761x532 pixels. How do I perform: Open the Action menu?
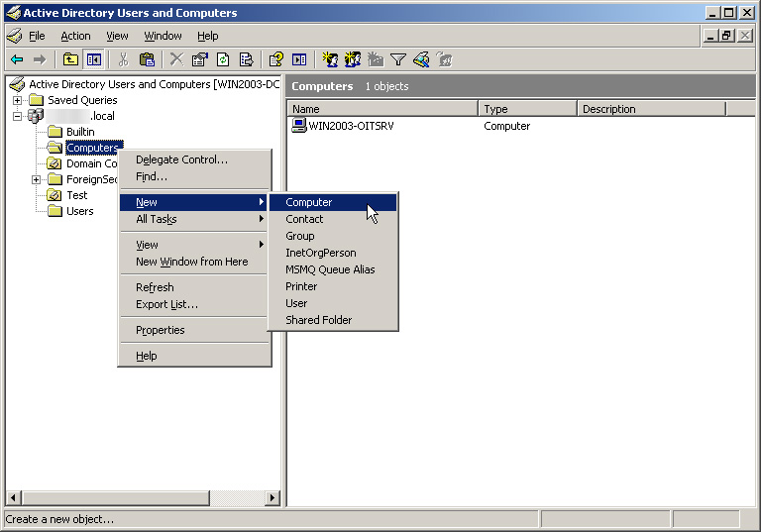click(75, 36)
